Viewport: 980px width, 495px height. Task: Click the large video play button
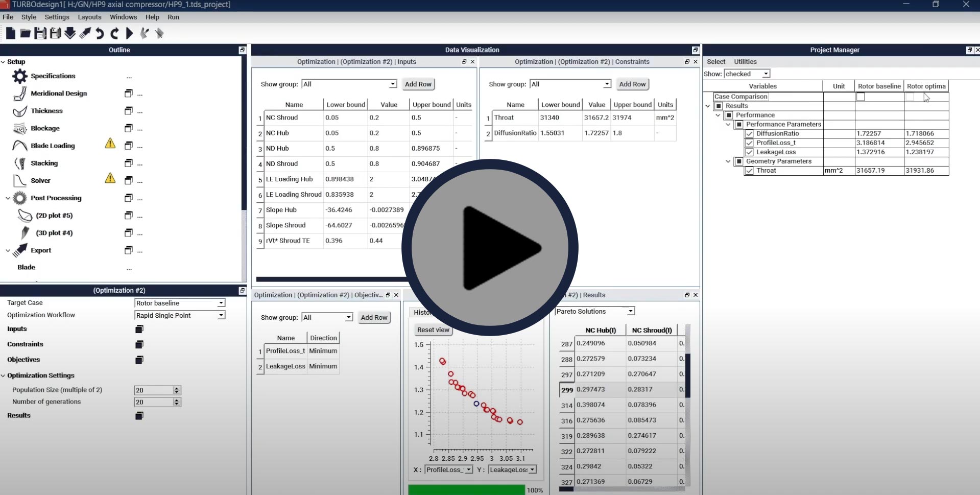[x=490, y=248]
